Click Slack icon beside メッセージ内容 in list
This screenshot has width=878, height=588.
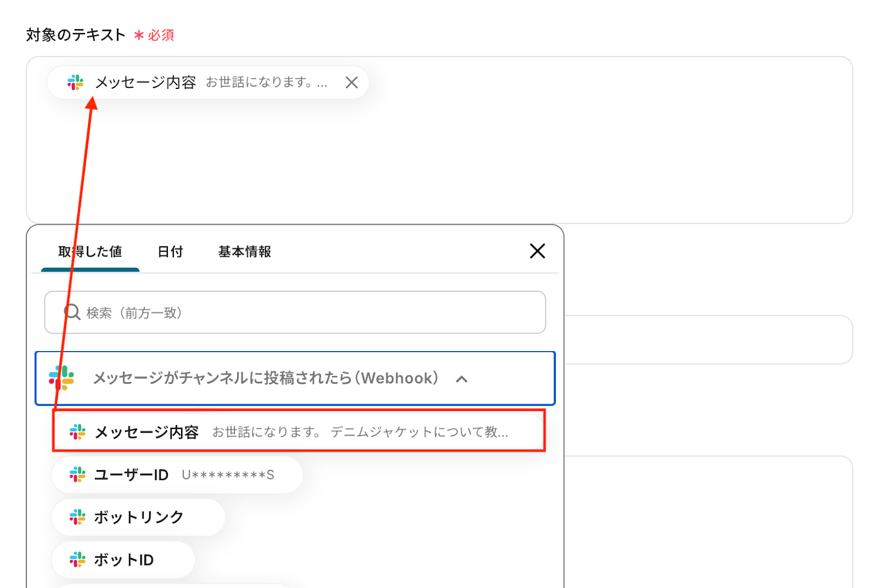(x=77, y=432)
